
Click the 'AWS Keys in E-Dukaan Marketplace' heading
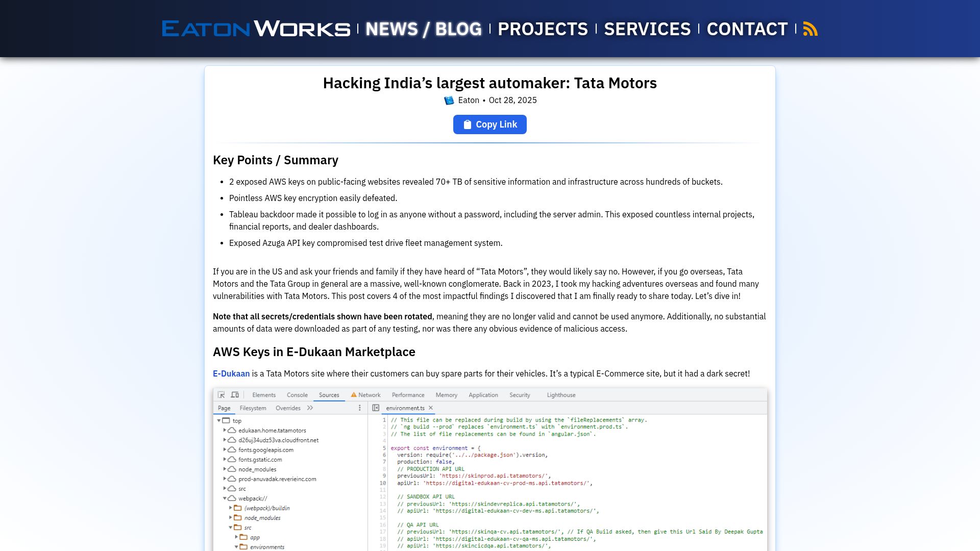click(314, 352)
